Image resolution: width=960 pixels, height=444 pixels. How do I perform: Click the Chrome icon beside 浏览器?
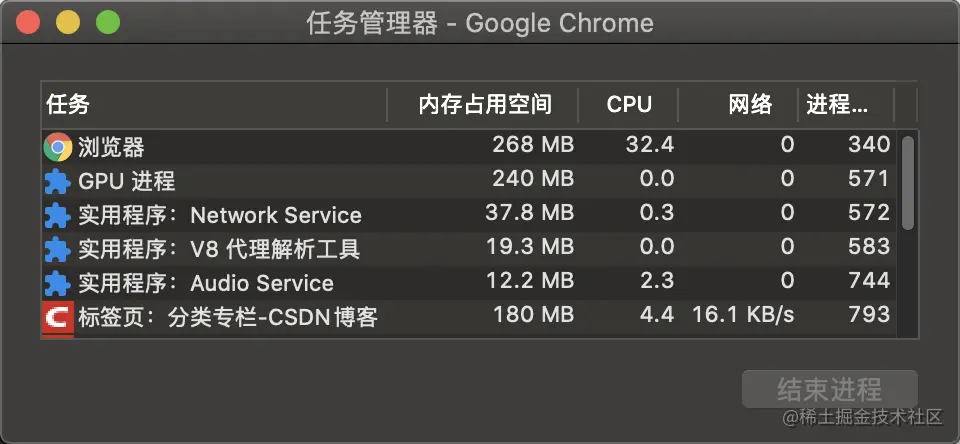[58, 147]
